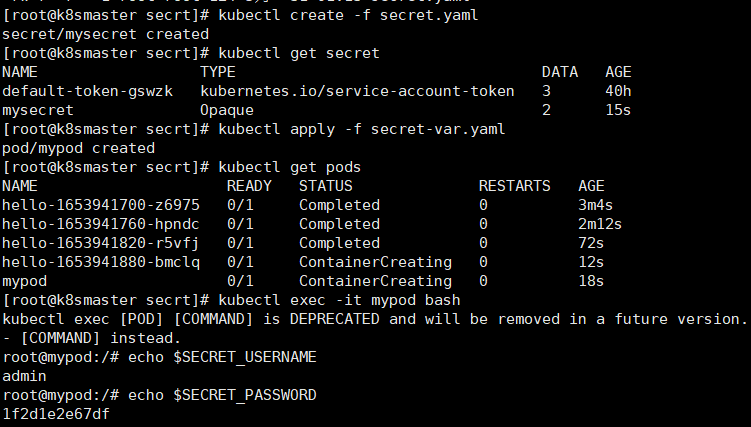Select the password output 1f2d1e2e67df
This screenshot has height=427, width=751.
pos(56,414)
